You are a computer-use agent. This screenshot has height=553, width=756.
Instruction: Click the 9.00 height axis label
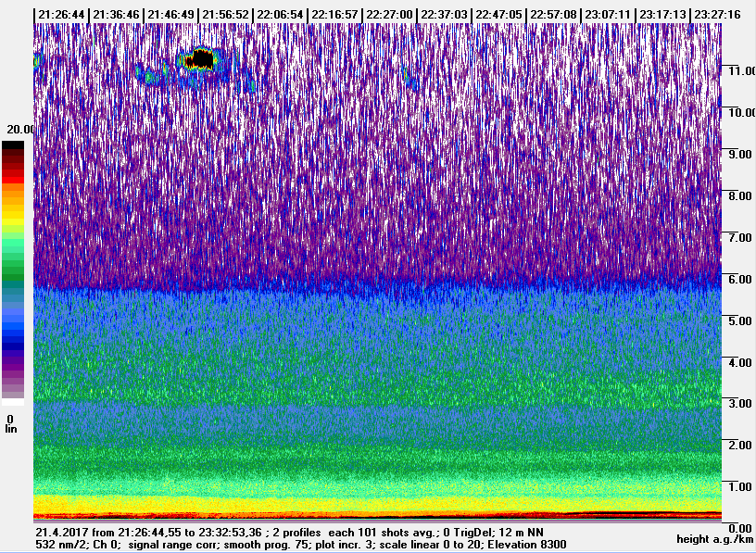point(739,155)
